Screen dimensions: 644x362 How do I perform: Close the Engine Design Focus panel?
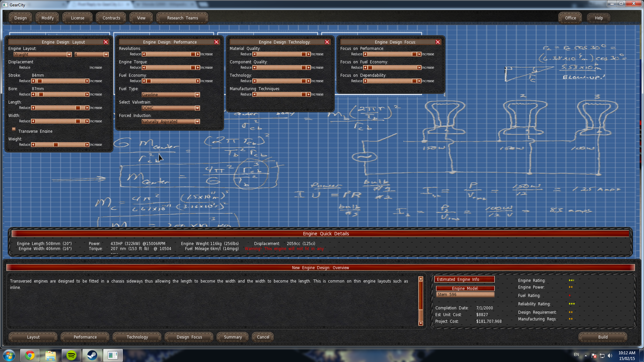coord(438,42)
